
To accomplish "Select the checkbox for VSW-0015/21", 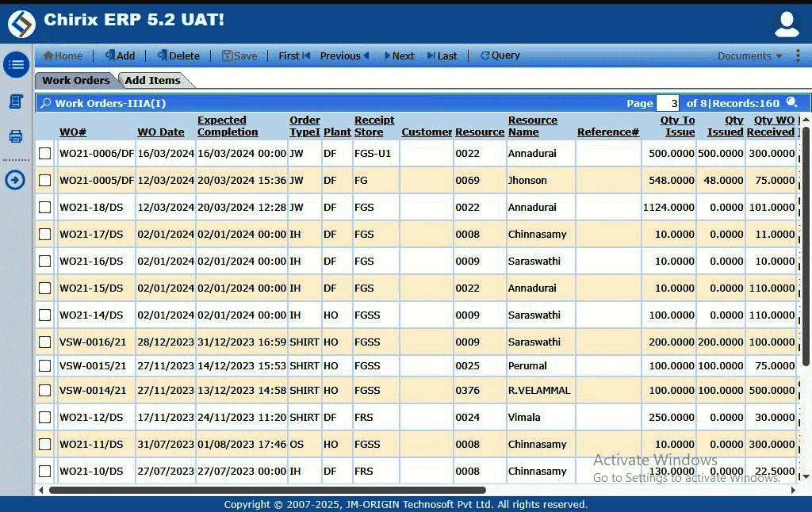I will click(x=45, y=365).
